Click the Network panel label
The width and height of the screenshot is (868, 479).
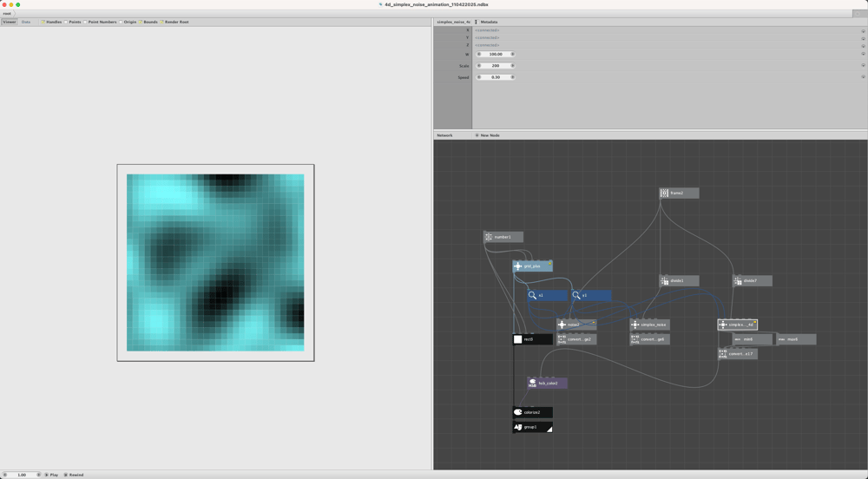(444, 135)
